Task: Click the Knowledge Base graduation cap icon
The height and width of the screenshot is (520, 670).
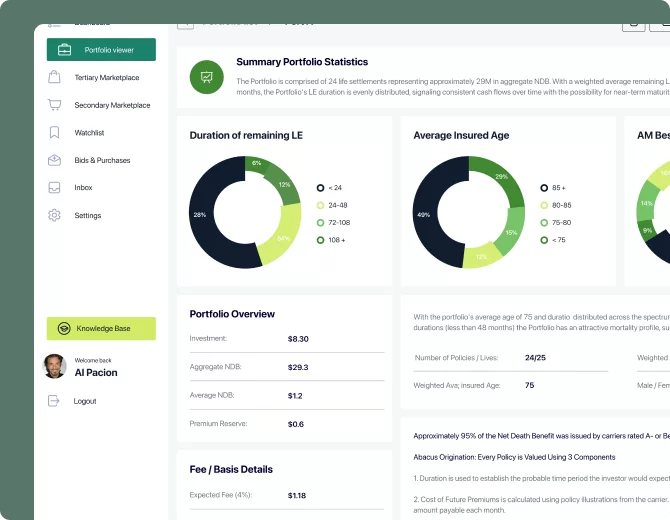Action: click(64, 328)
